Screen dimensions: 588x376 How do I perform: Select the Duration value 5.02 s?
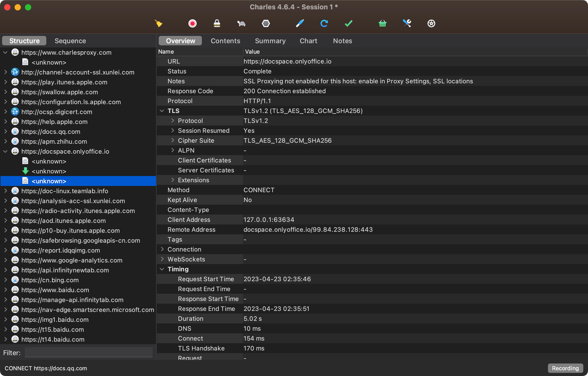coord(253,318)
